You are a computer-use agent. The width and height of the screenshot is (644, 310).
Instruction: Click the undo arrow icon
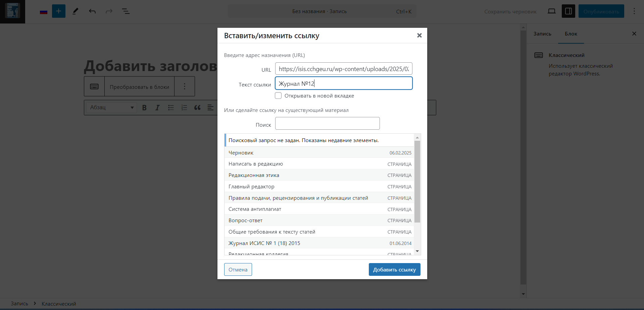(92, 11)
